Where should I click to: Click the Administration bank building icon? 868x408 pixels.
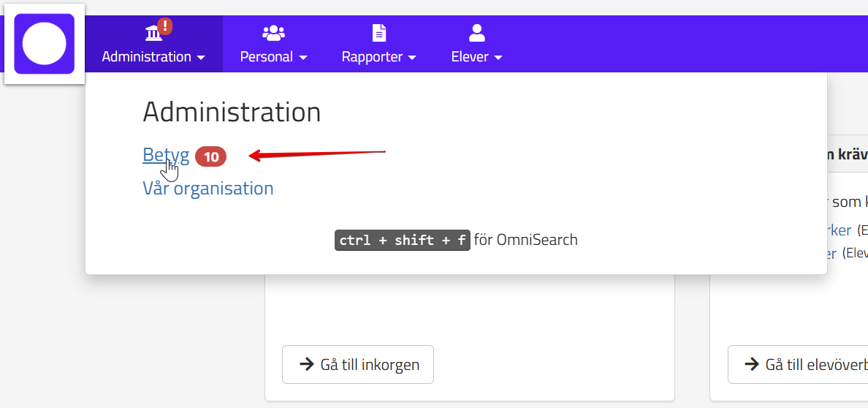tap(153, 34)
